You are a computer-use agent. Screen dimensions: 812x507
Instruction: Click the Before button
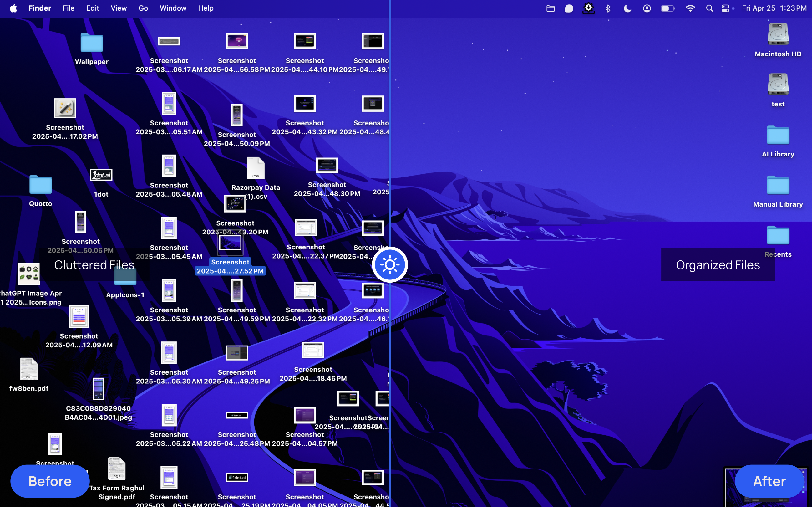pos(50,481)
